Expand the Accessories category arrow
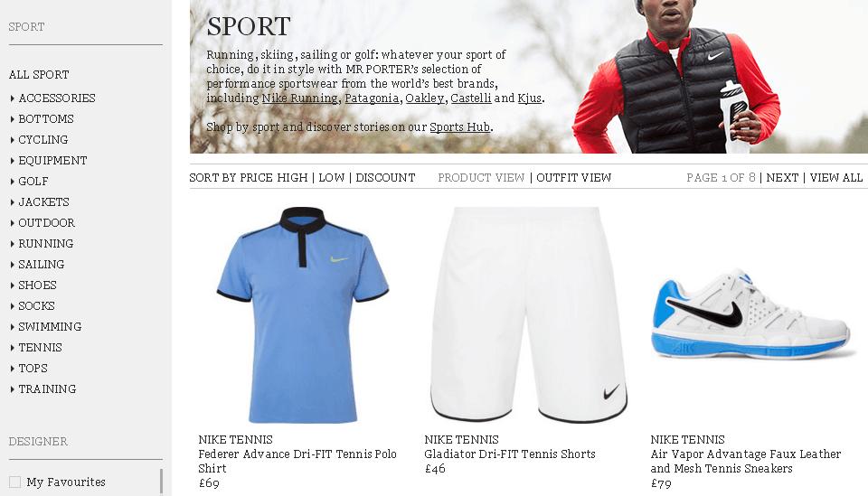Image resolution: width=868 pixels, height=496 pixels. click(x=12, y=98)
